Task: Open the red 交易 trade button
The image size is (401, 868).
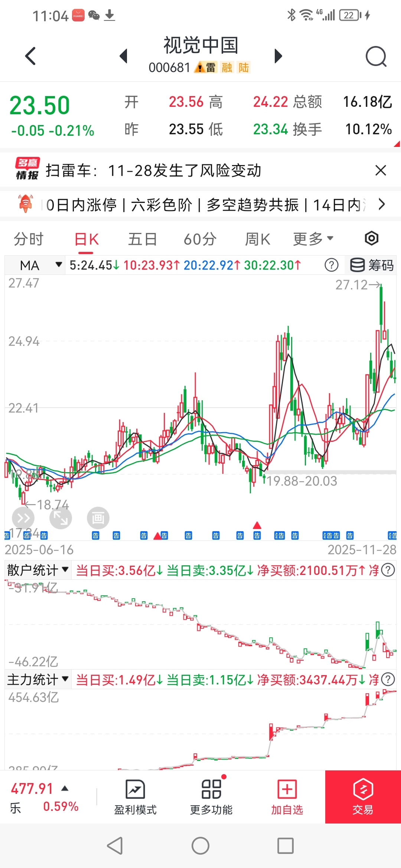Action: [x=363, y=797]
